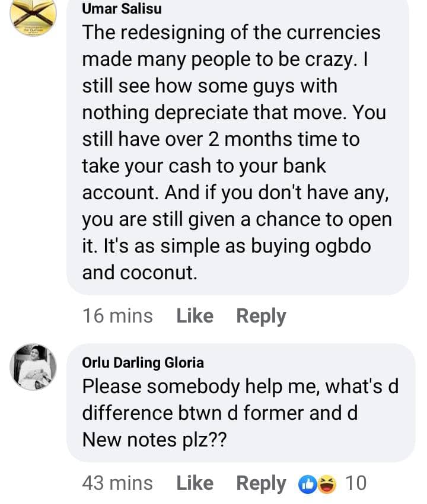The height and width of the screenshot is (504, 427).
Task: Like Orlu Darling Gloria's comment
Action: coord(195,483)
